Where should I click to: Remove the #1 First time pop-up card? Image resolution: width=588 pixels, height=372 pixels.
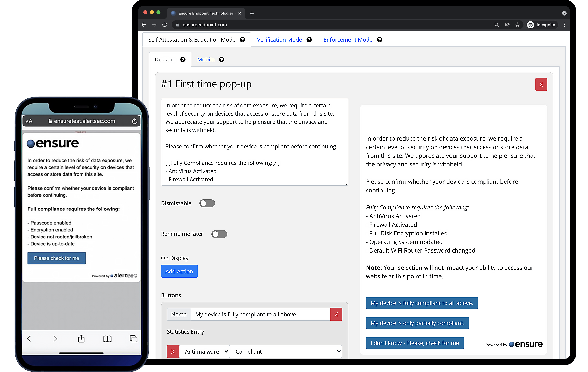point(541,84)
